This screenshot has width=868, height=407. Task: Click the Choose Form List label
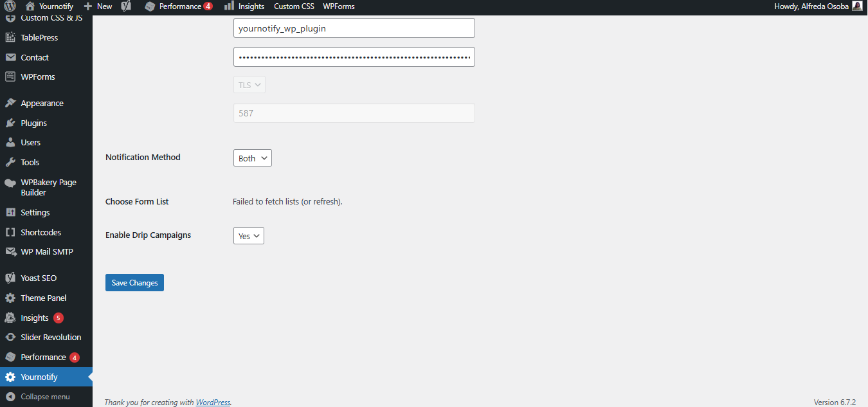[137, 201]
